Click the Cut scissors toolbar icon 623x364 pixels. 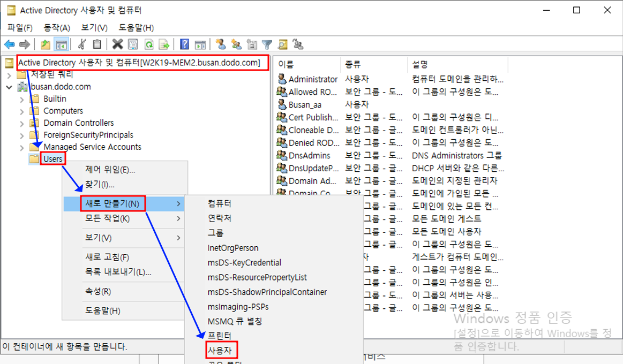tap(82, 44)
